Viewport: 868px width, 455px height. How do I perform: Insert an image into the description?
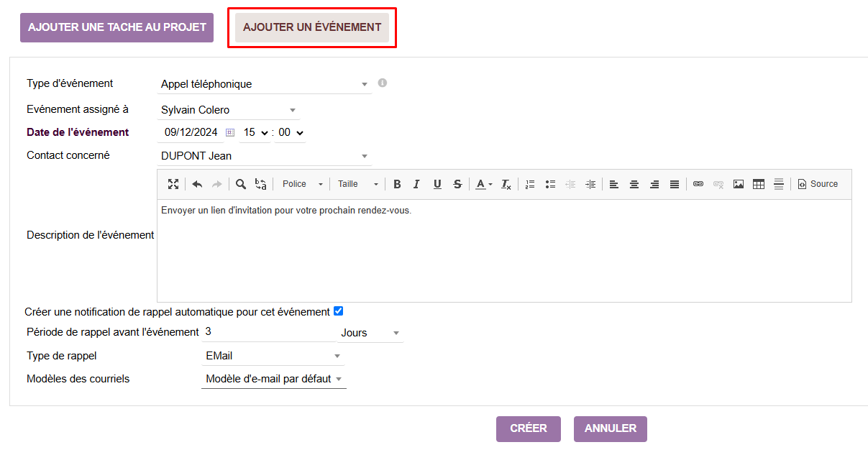click(739, 184)
